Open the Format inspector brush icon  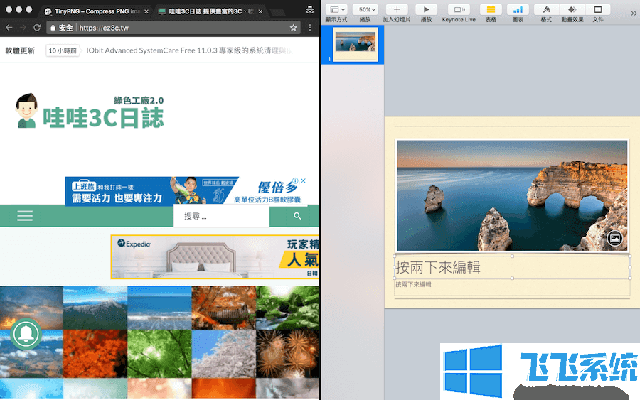click(x=545, y=9)
